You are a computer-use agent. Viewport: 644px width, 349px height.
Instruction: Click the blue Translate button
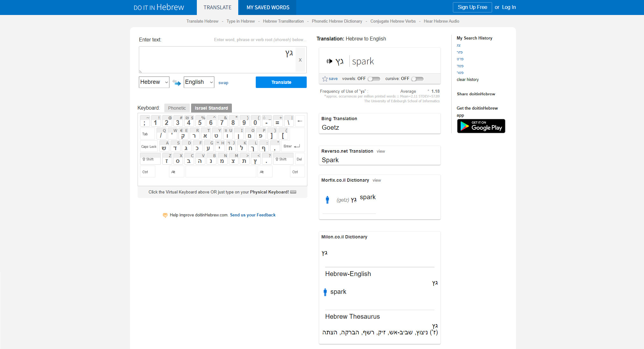(281, 82)
